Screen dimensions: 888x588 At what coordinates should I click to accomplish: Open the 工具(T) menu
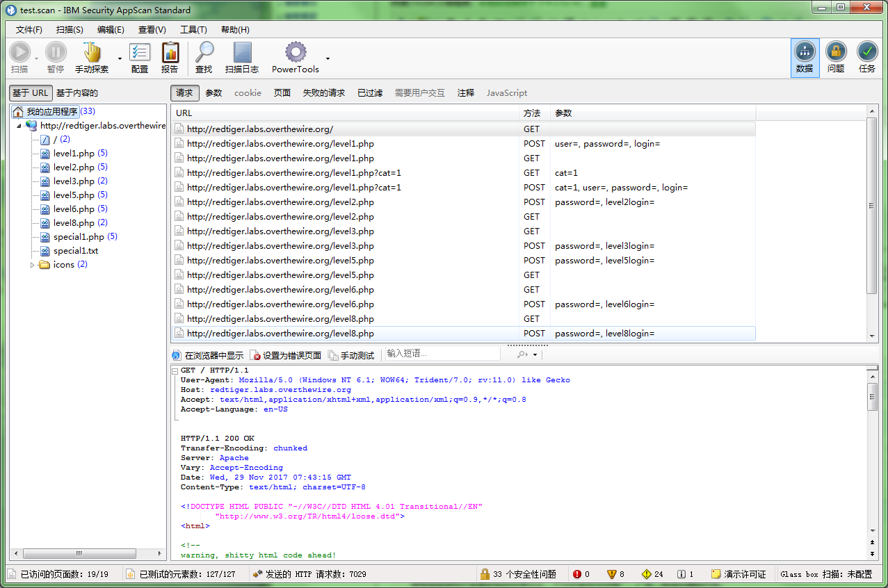tap(193, 30)
